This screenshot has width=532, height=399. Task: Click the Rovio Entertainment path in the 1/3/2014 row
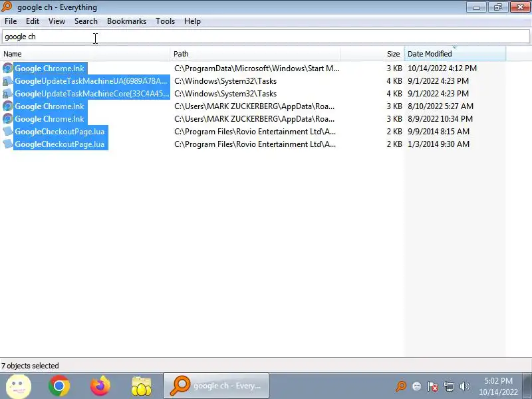[255, 144]
